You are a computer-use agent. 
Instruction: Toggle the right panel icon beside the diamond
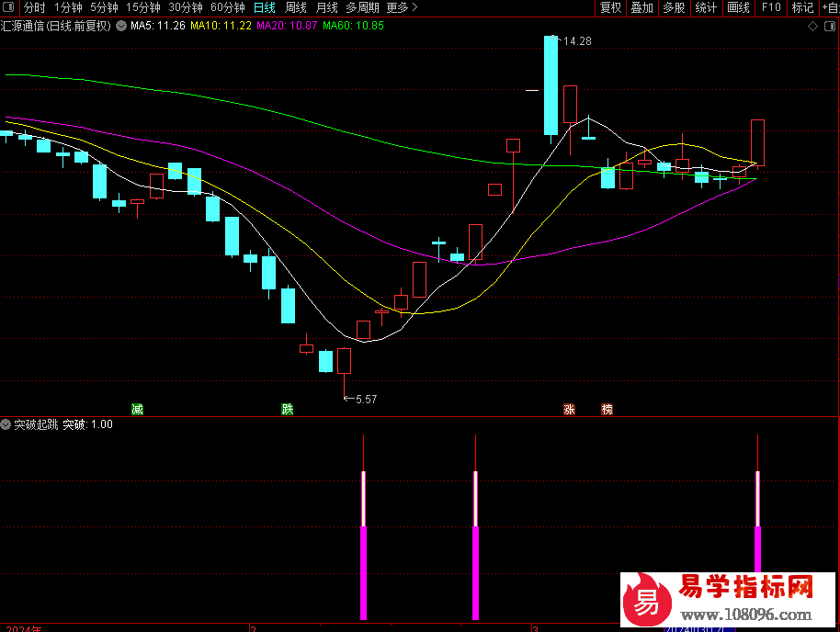pos(830,27)
